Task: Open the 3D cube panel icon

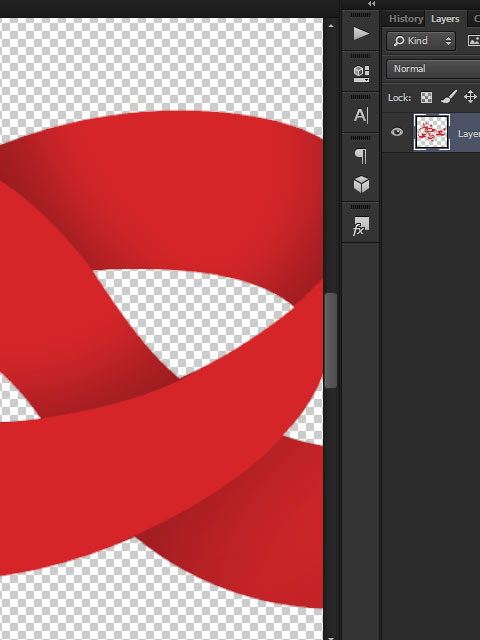Action: click(361, 184)
